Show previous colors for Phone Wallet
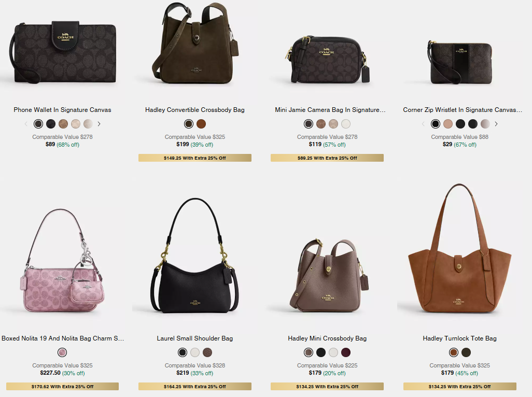The height and width of the screenshot is (397, 532). click(26, 124)
